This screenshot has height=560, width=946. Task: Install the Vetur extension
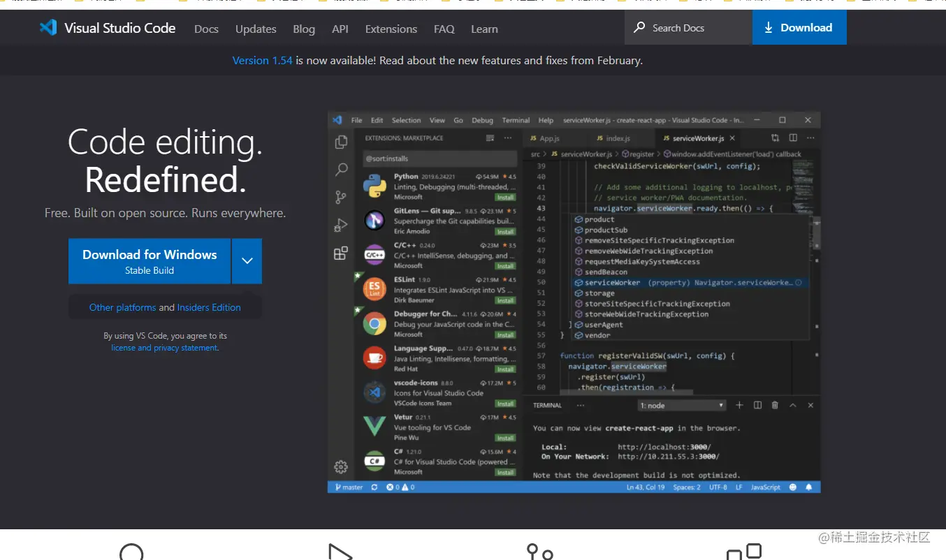click(505, 438)
